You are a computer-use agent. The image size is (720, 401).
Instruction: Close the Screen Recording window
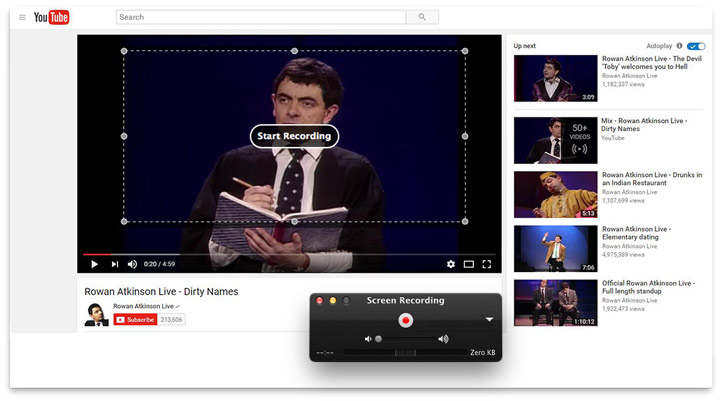point(320,300)
